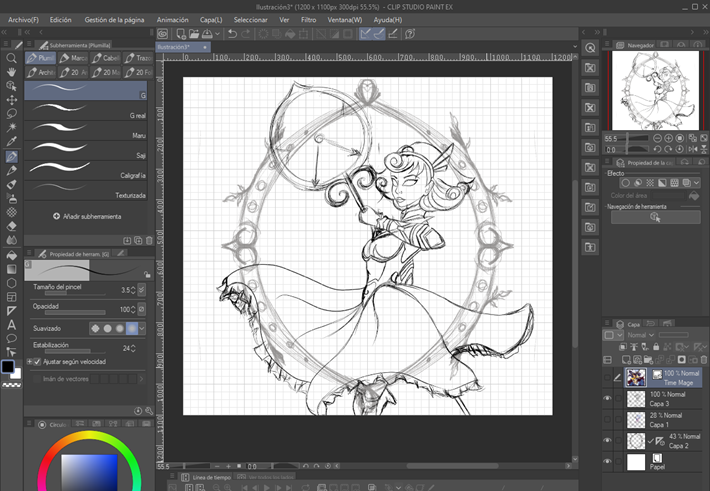The width and height of the screenshot is (710, 491).
Task: Click the Navegación de herramienta button
Action: [655, 217]
